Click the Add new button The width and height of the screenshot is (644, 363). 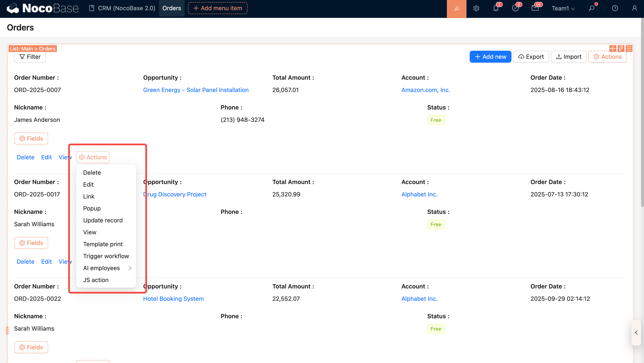tap(490, 57)
